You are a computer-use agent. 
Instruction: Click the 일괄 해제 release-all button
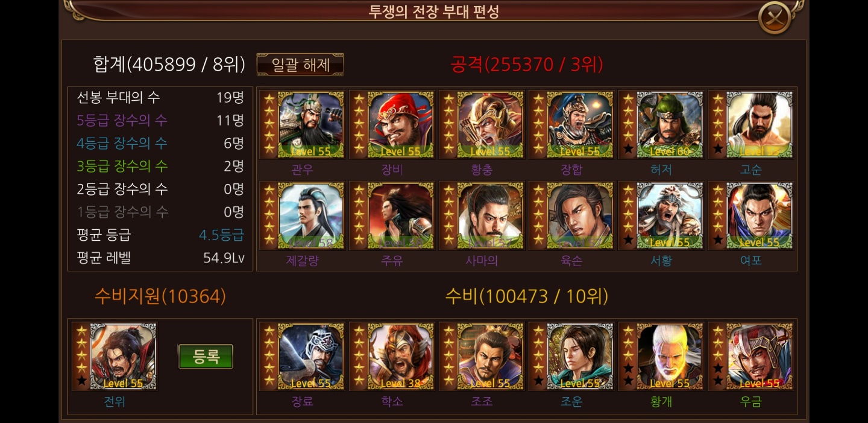[x=300, y=65]
